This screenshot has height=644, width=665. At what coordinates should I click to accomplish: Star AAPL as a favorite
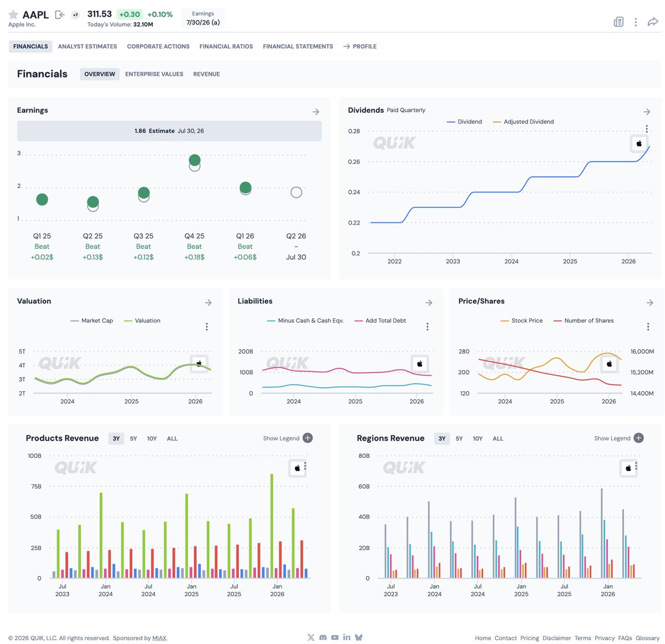(13, 14)
